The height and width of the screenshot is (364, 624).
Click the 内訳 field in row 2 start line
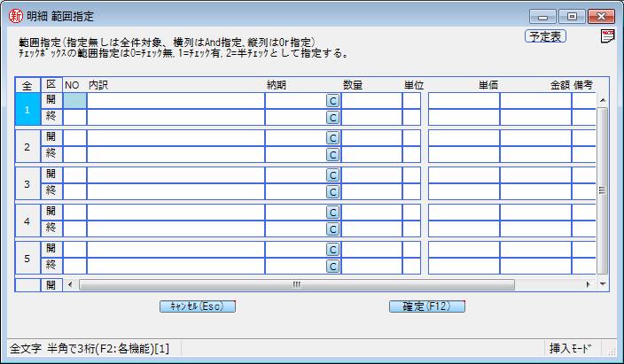175,137
